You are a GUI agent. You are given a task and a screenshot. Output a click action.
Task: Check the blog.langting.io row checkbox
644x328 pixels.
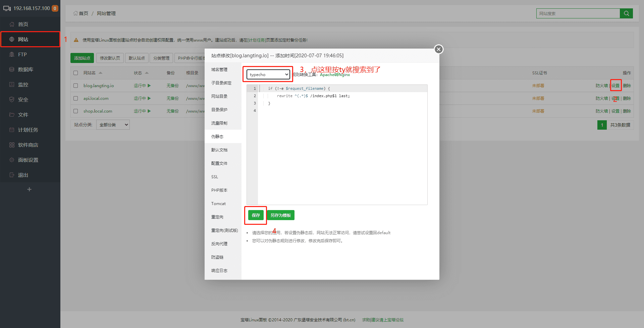[x=76, y=85]
